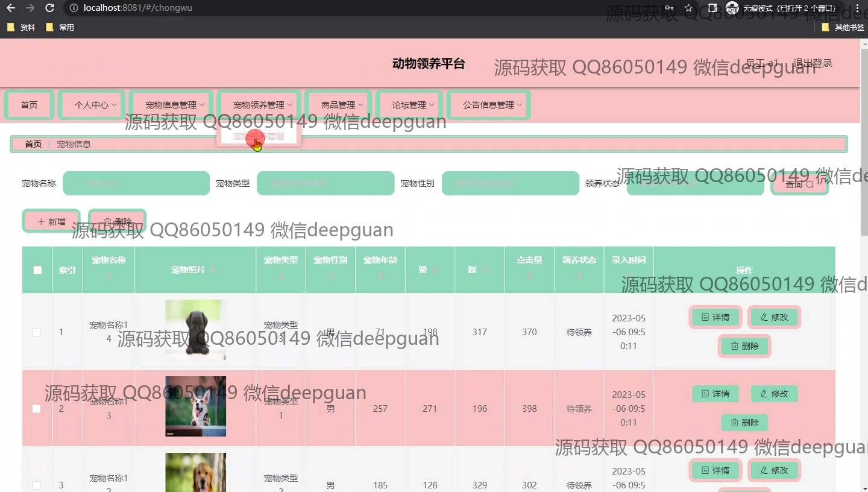View 详情 for row 2

point(715,394)
